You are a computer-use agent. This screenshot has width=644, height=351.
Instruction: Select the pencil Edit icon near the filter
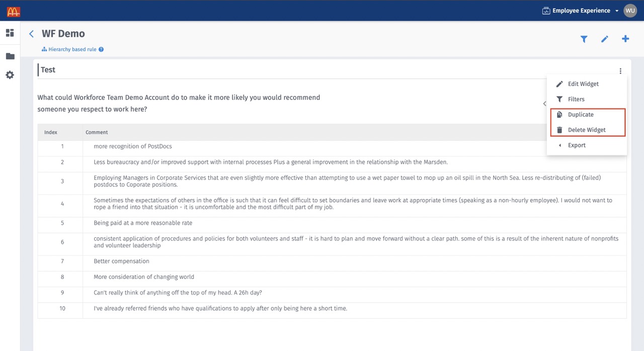point(604,39)
